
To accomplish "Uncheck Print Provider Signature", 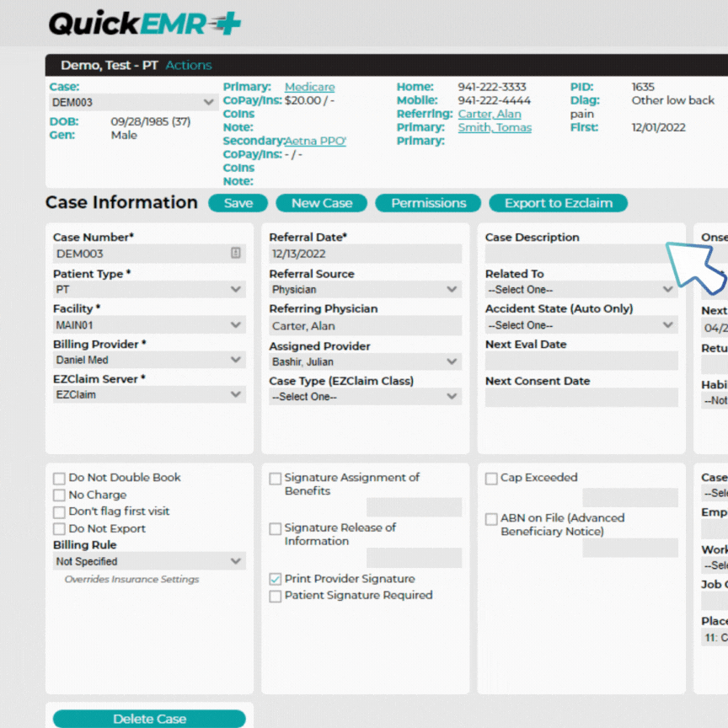I will pyautogui.click(x=275, y=579).
